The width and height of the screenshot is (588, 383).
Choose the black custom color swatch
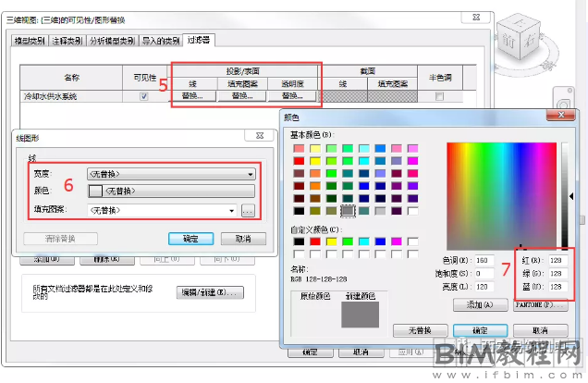(x=299, y=241)
